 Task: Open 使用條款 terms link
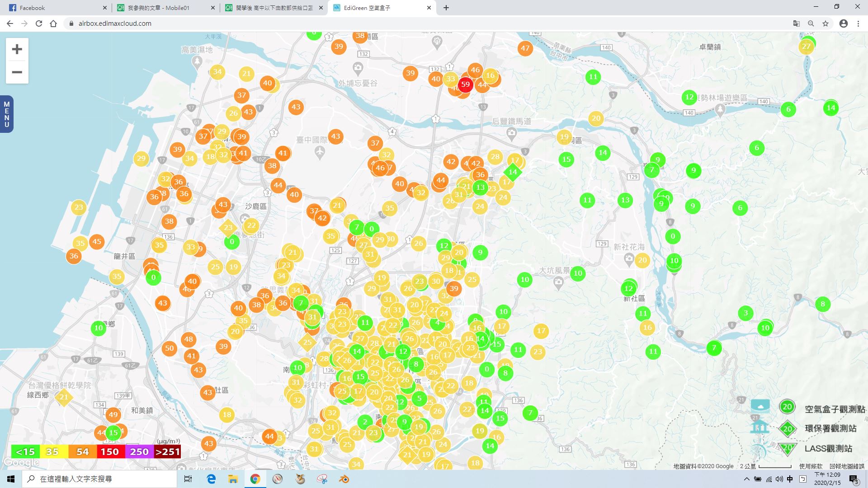pyautogui.click(x=811, y=466)
